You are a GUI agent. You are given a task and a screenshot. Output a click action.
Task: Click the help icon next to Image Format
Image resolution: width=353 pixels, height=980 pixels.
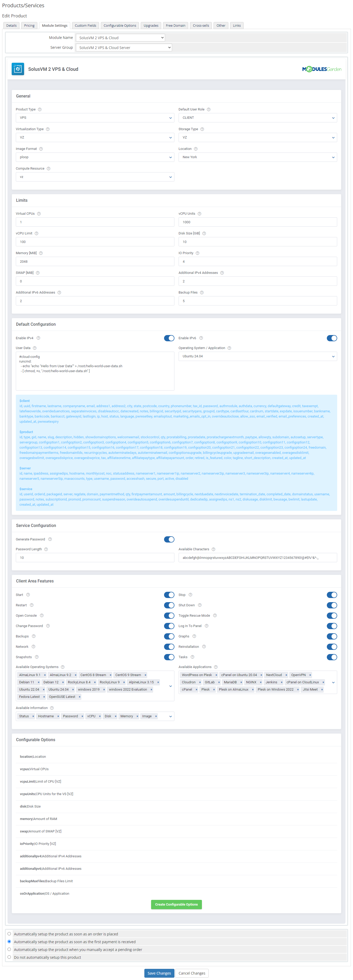coord(41,149)
